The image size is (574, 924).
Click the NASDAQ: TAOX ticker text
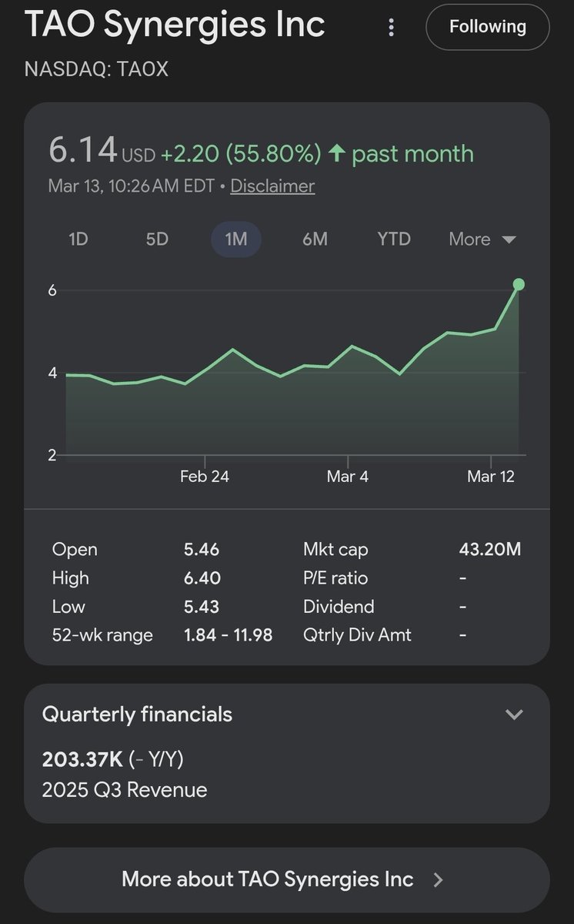pos(96,69)
